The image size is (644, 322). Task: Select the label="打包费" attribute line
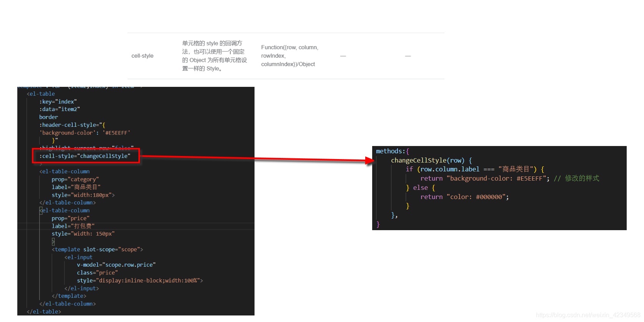pyautogui.click(x=73, y=226)
